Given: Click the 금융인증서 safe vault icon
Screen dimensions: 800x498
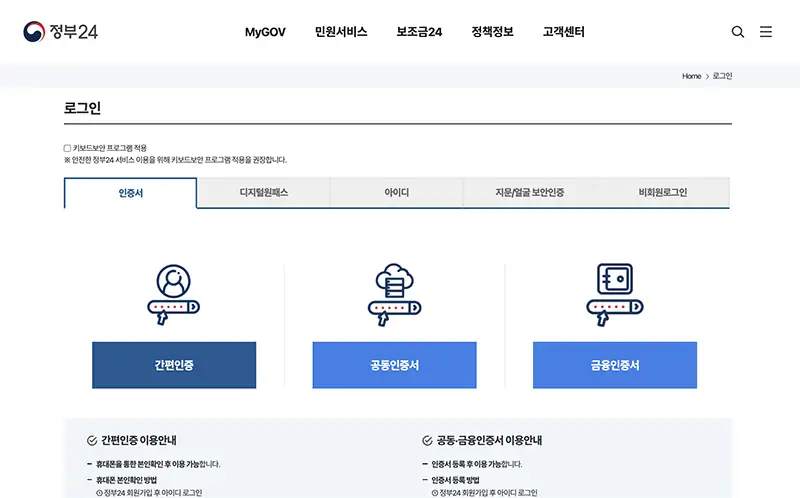Looking at the screenshot, I should click(x=615, y=294).
